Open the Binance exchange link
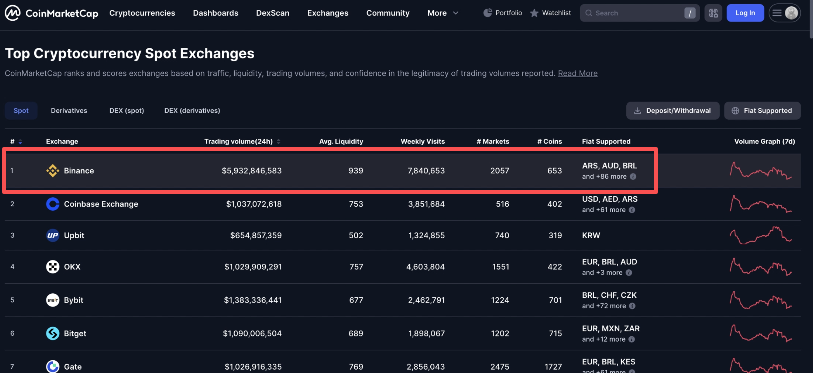This screenshot has height=373, width=813. coord(79,171)
